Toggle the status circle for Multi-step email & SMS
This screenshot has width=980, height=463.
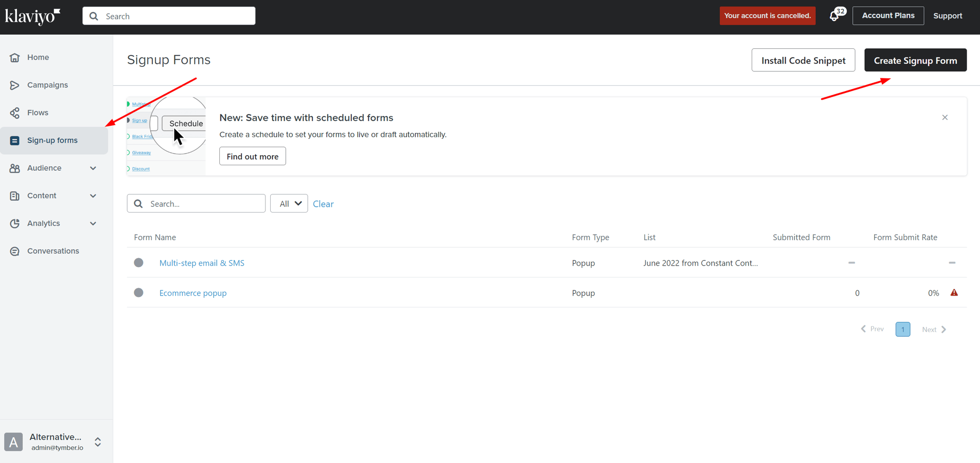point(139,262)
